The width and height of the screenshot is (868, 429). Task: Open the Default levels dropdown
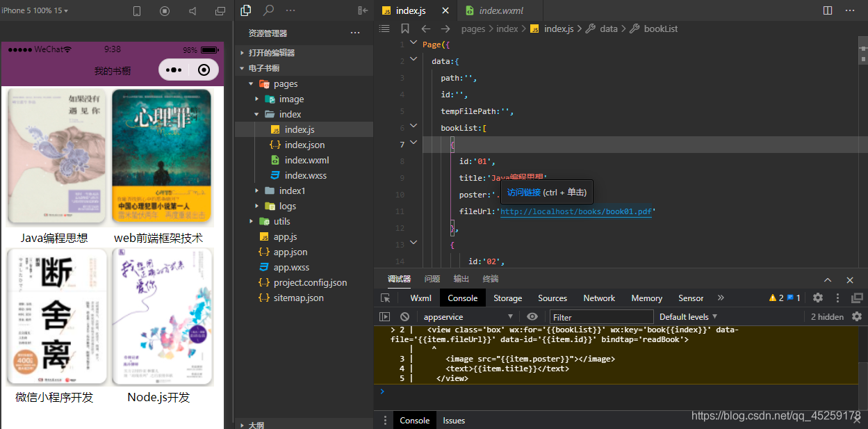click(x=688, y=316)
